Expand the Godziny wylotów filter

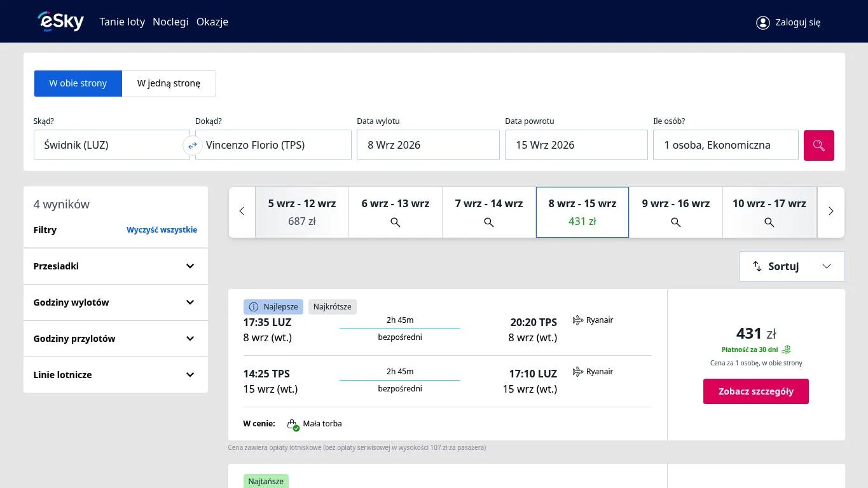(x=115, y=302)
